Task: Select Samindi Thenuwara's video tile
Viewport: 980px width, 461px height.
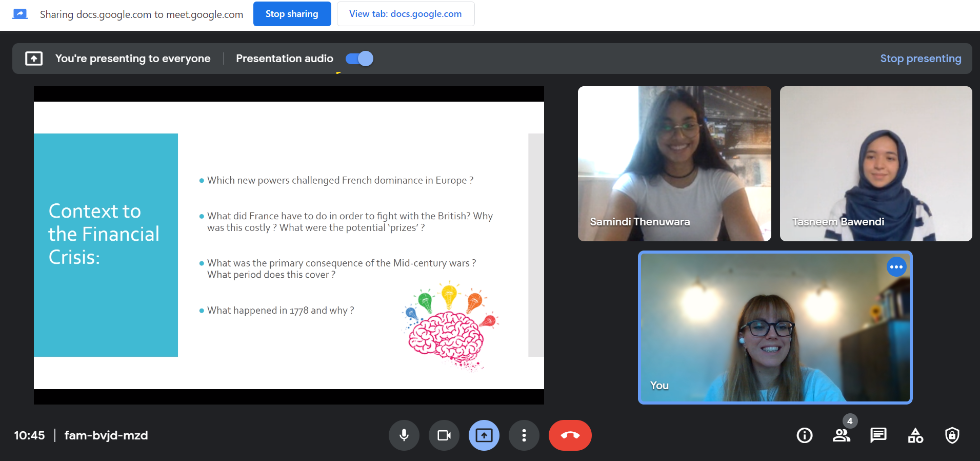Action: pos(674,164)
